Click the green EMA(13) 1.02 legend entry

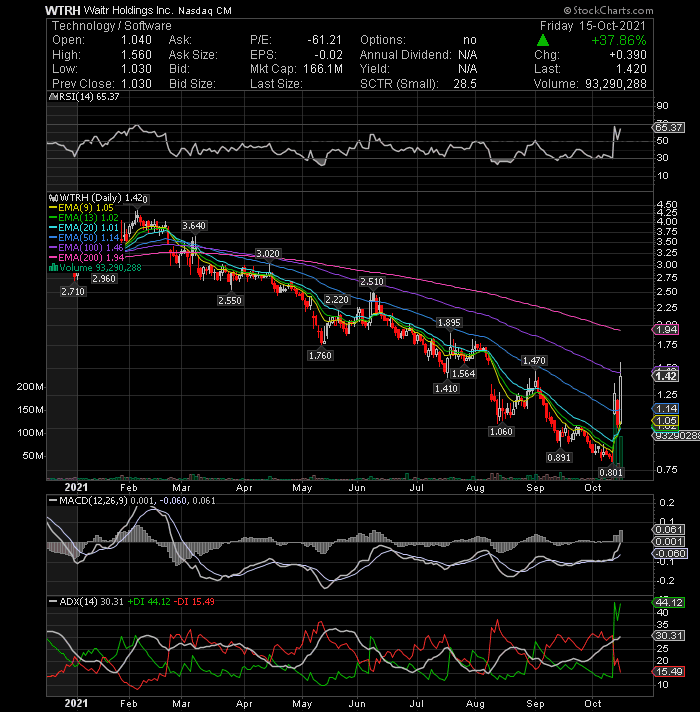(x=84, y=218)
